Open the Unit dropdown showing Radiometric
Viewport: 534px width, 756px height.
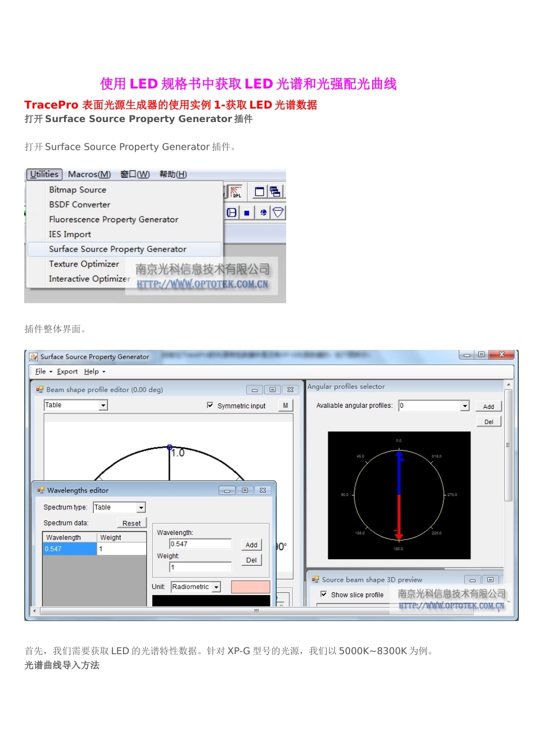tap(216, 587)
